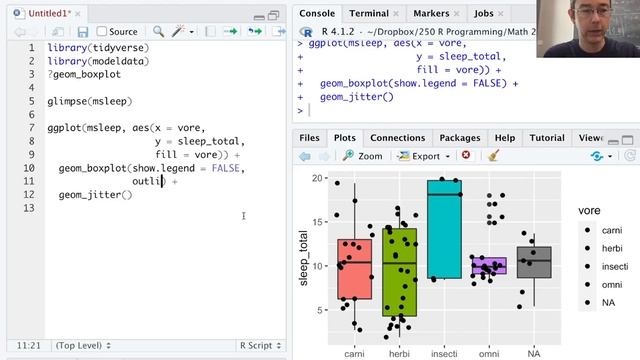Click the code tools magic wand icon

[x=178, y=31]
